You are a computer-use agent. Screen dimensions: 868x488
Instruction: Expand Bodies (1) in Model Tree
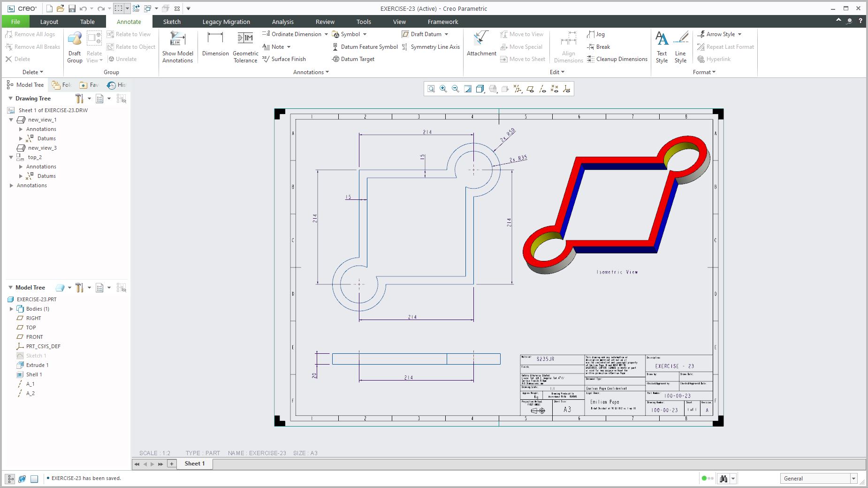(x=11, y=309)
